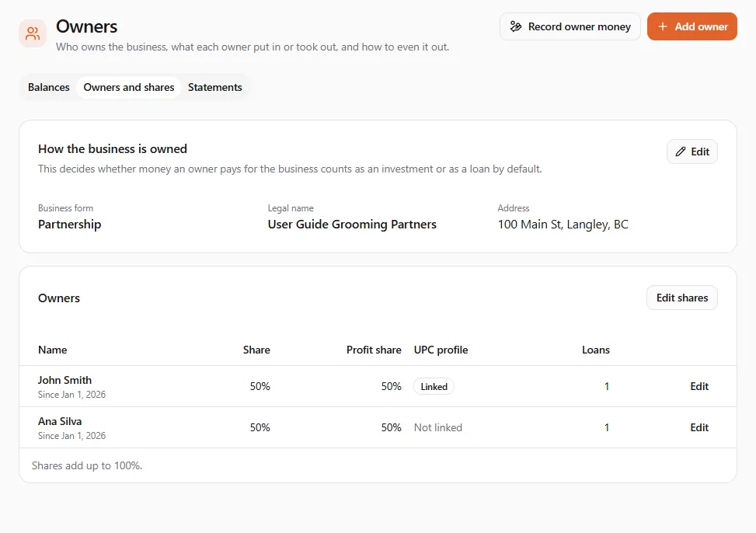Click the How the business is owned heading
The height and width of the screenshot is (533, 756).
click(x=113, y=148)
